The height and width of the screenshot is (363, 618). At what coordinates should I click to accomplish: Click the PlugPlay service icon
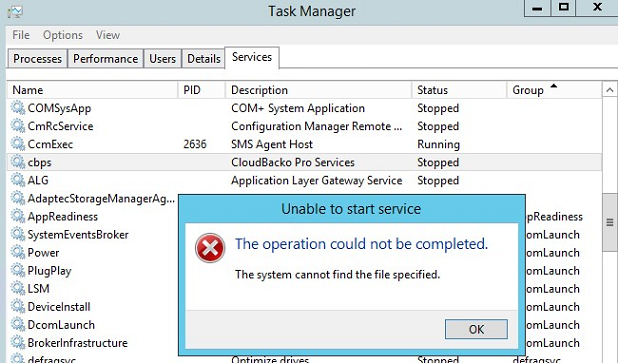click(18, 270)
